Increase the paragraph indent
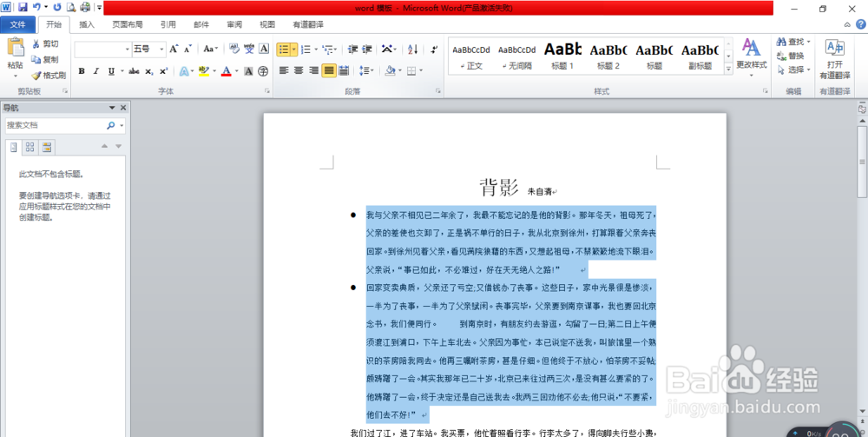 [x=366, y=50]
